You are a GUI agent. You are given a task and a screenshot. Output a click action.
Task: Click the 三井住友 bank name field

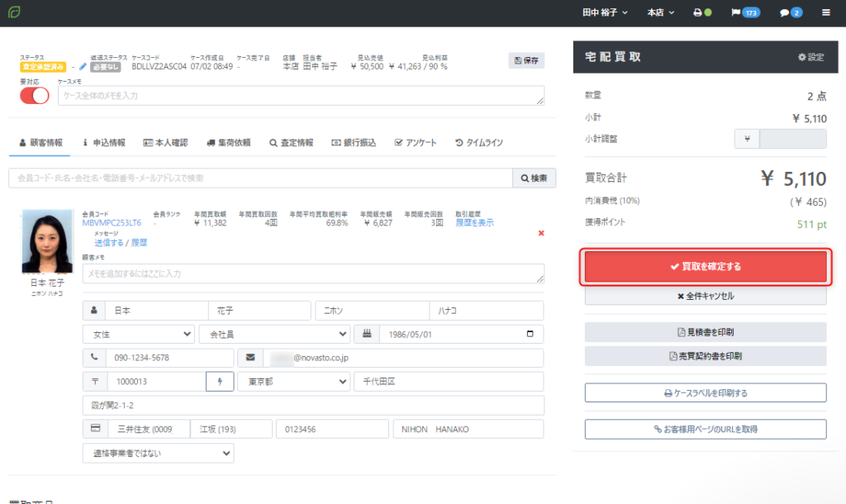(x=149, y=429)
